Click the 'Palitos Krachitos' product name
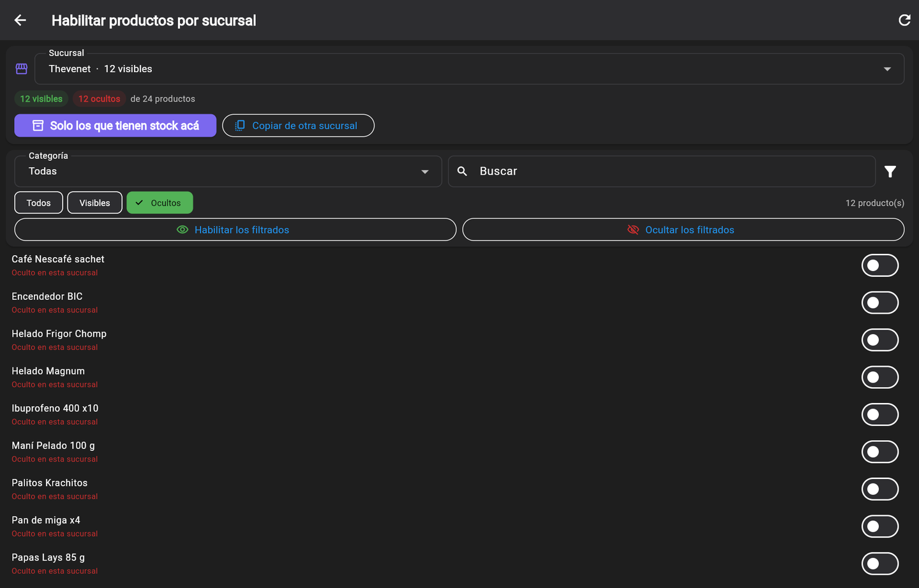This screenshot has width=919, height=588. click(x=50, y=483)
